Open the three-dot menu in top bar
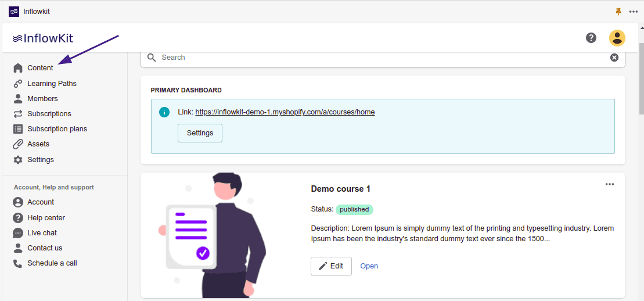The image size is (644, 301). [x=633, y=12]
